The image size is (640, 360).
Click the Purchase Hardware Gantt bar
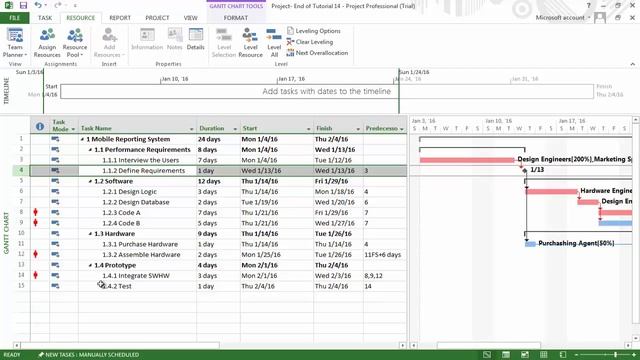click(530, 244)
